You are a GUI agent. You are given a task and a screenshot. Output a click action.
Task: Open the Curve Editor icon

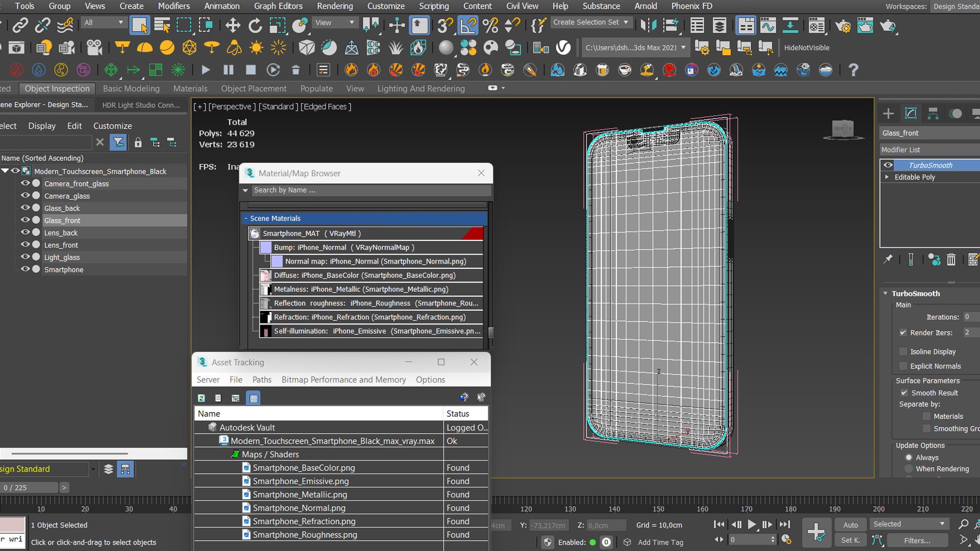768,25
